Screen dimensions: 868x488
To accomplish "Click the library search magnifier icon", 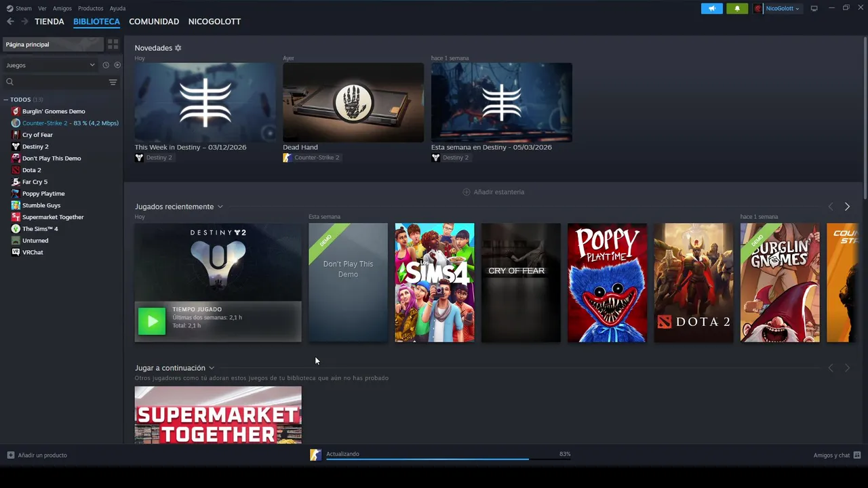I will coord(9,82).
